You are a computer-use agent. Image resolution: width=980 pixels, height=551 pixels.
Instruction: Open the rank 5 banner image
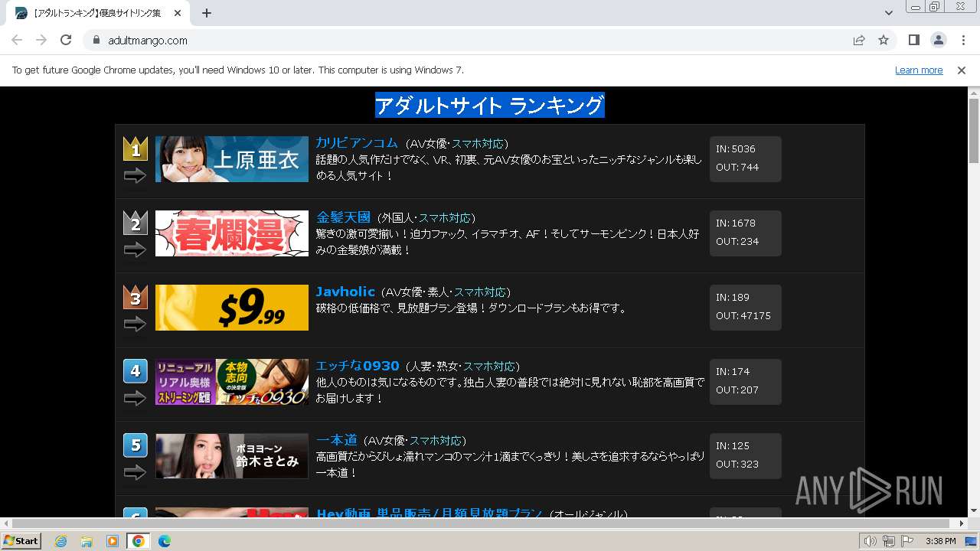(x=232, y=456)
